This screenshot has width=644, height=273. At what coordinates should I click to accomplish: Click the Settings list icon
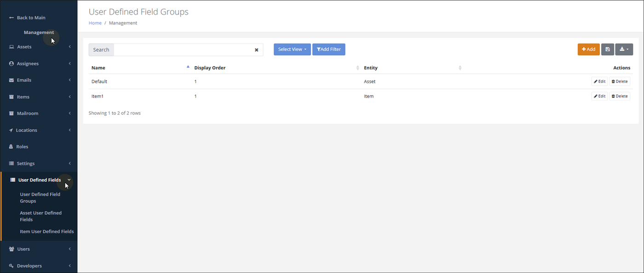(x=11, y=164)
